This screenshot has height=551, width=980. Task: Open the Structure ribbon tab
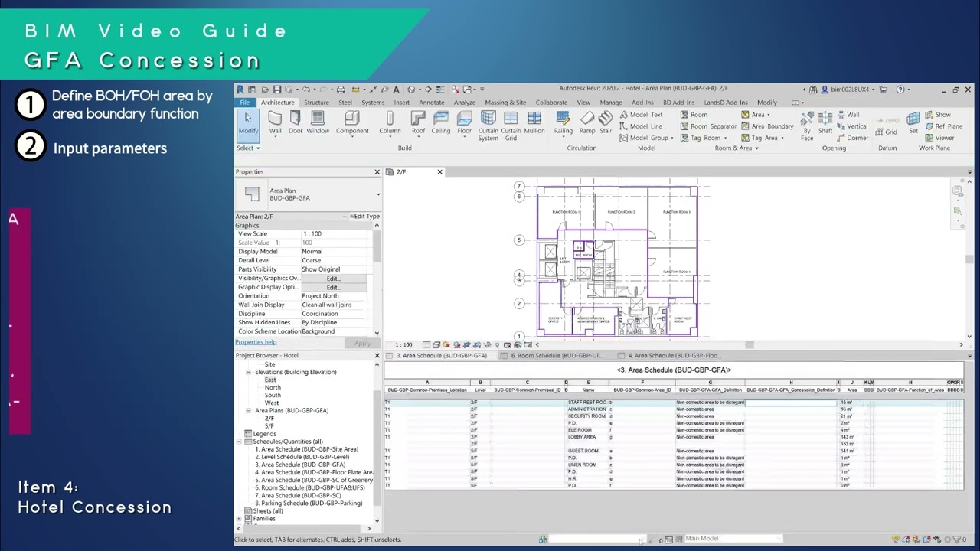[316, 103]
